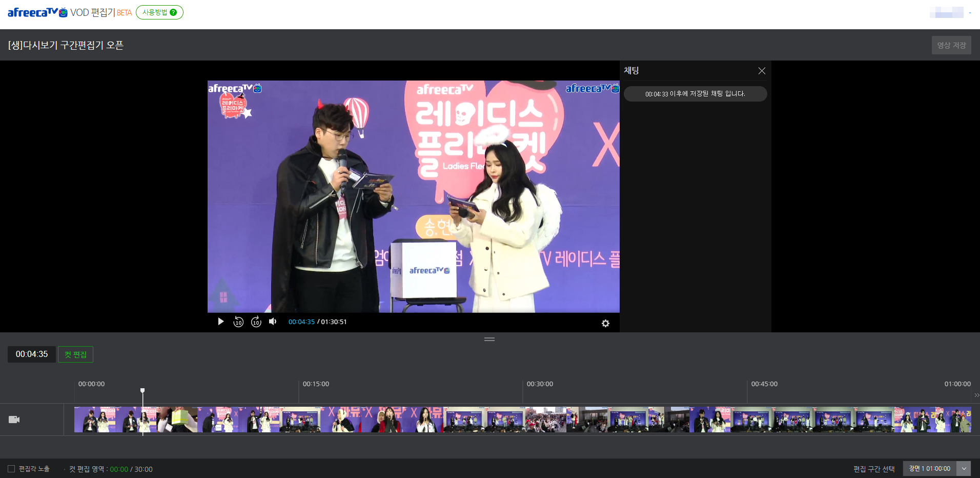
Task: Click the video preview frame
Action: pyautogui.click(x=414, y=196)
